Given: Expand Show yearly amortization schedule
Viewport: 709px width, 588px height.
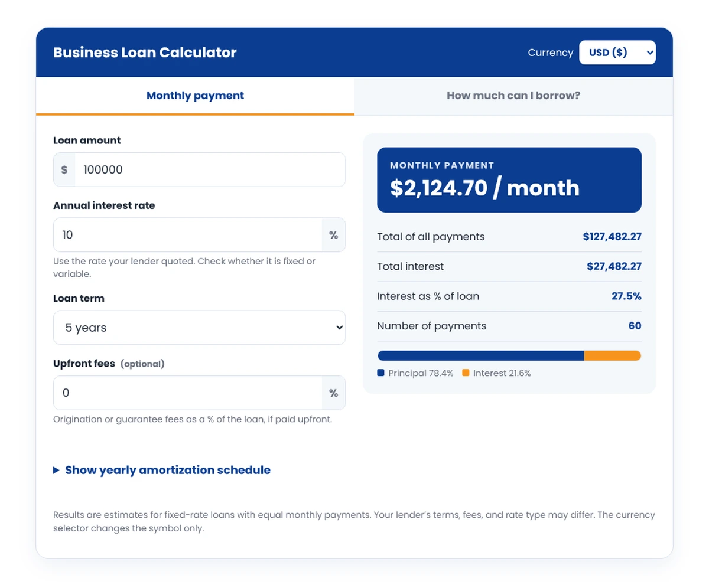Looking at the screenshot, I should coord(162,471).
